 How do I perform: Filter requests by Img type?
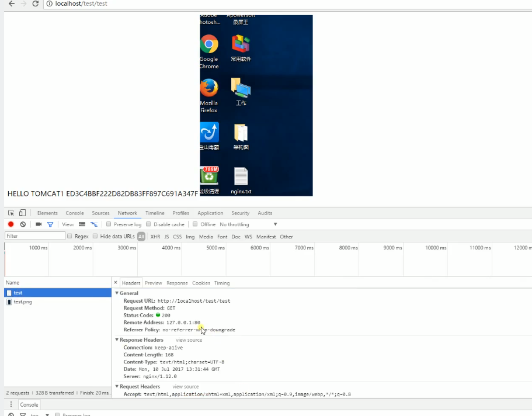[x=190, y=237]
